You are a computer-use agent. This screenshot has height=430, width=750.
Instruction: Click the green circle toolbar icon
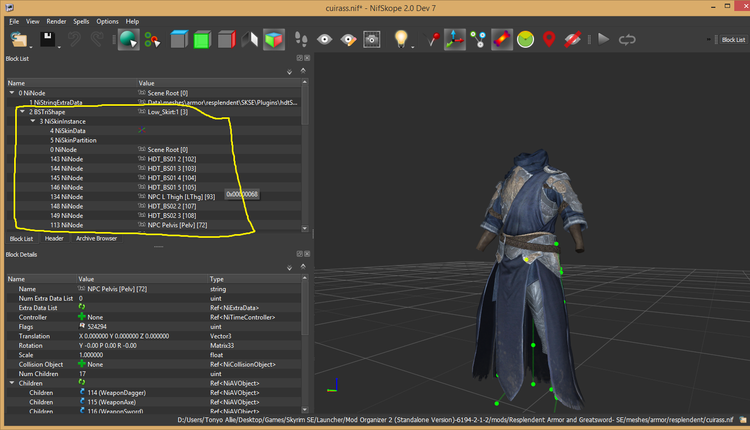pos(525,39)
